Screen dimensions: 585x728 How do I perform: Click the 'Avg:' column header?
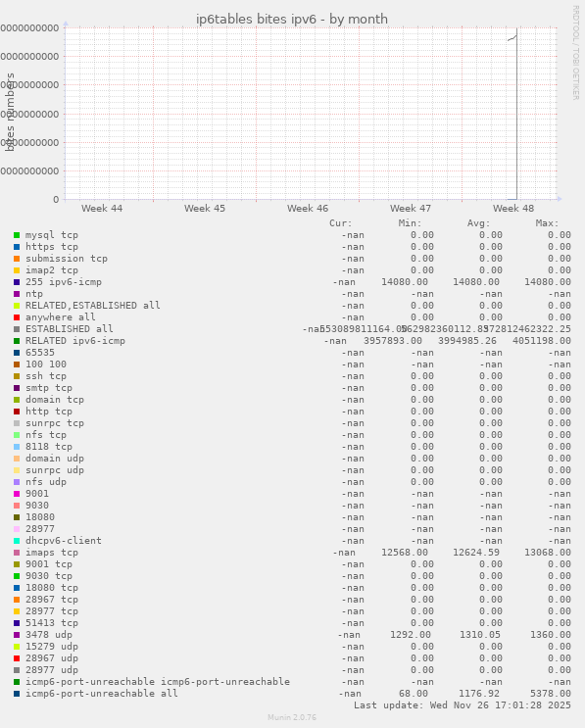pos(478,223)
